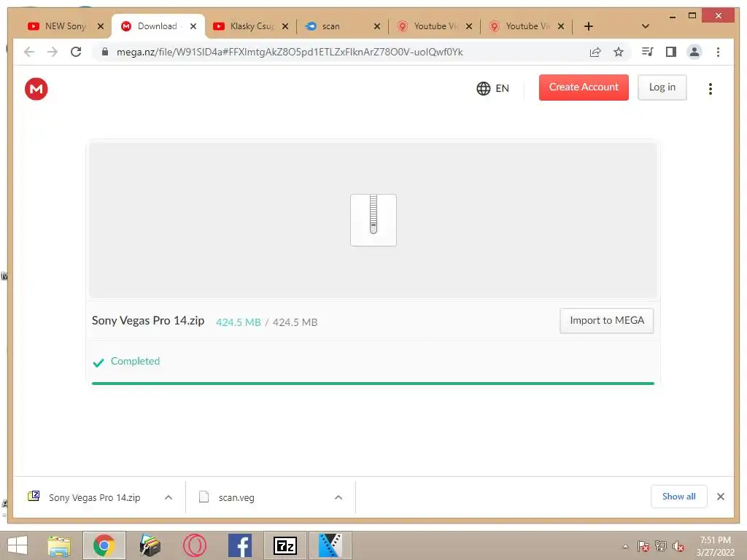This screenshot has width=747, height=560.
Task: Open File Explorer from taskbar
Action: point(59,545)
